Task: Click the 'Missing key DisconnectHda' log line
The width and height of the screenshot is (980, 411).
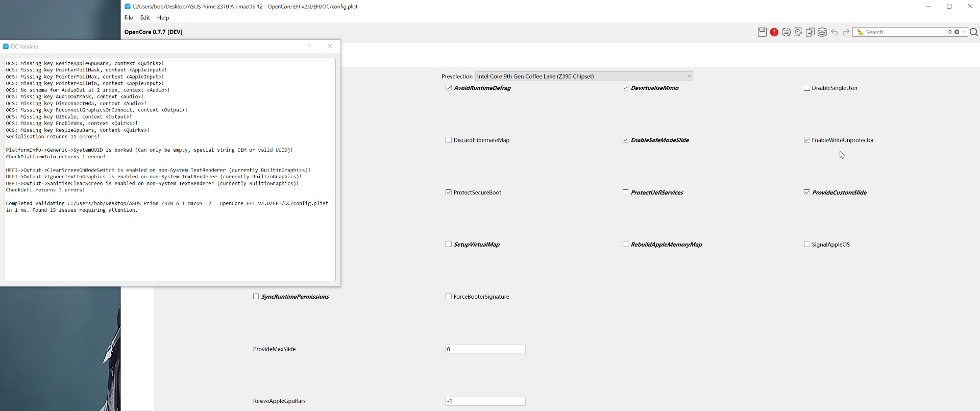Action: pos(76,104)
